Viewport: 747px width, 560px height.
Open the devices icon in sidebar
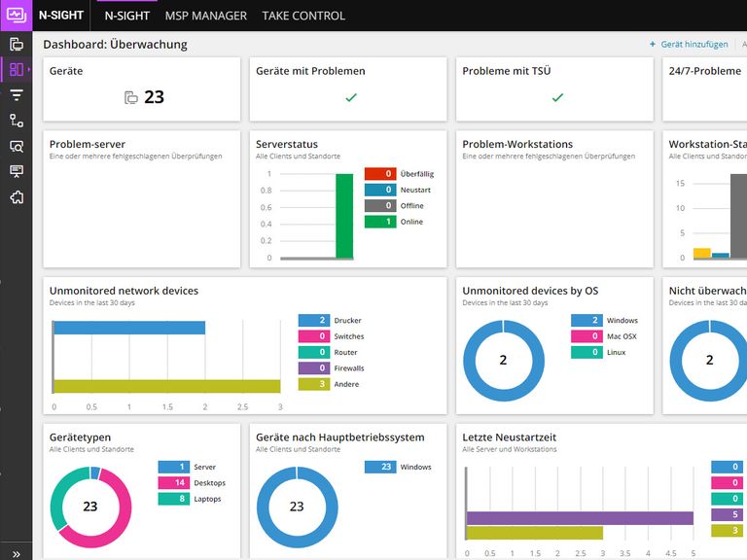pyautogui.click(x=17, y=45)
